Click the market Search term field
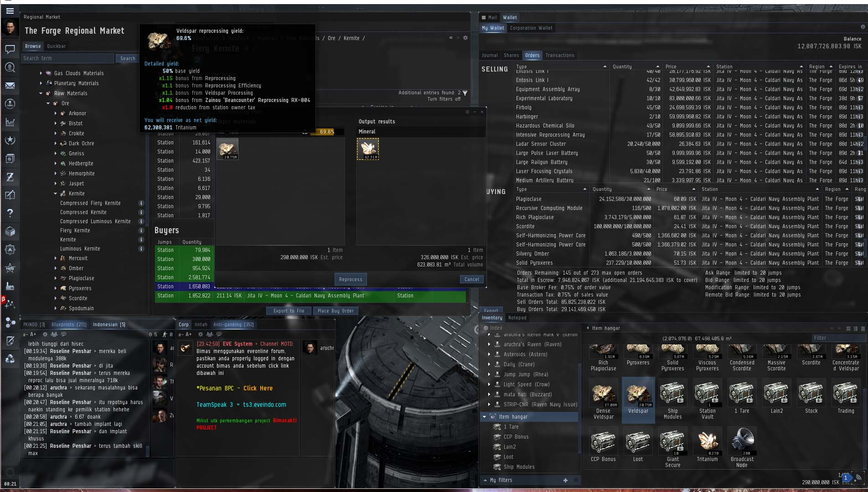868x492 pixels. tap(67, 58)
